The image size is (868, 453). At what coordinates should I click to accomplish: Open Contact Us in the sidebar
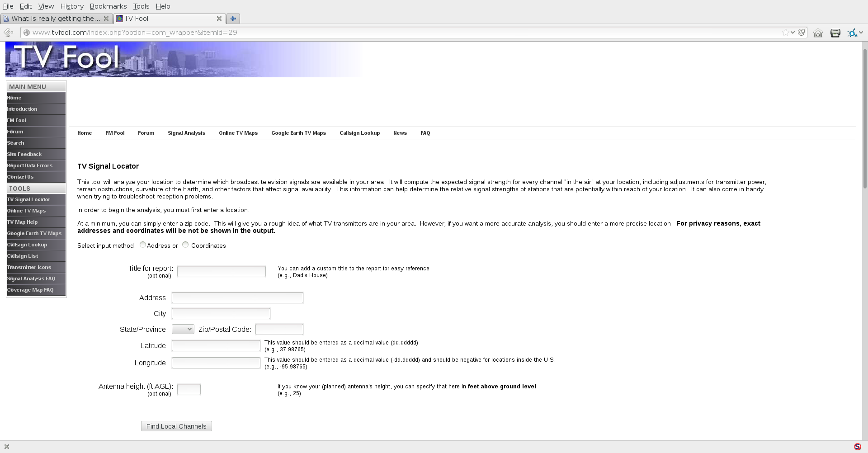[x=36, y=177]
